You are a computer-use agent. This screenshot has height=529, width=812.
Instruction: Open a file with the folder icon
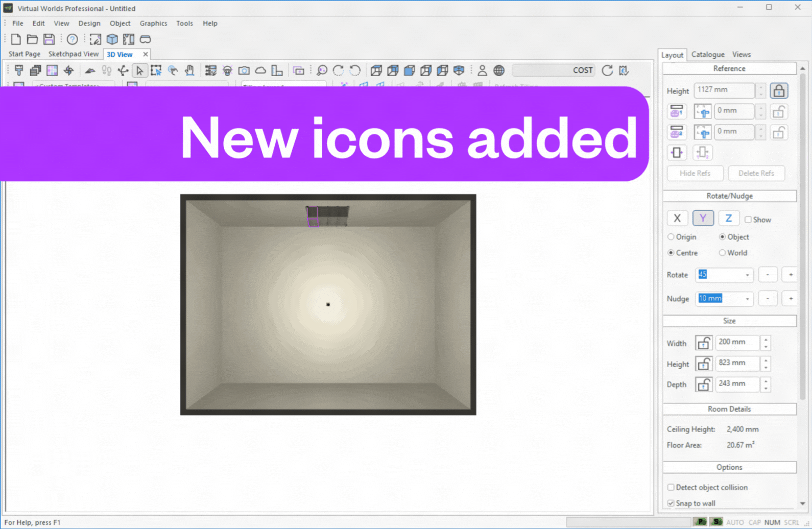pos(32,39)
